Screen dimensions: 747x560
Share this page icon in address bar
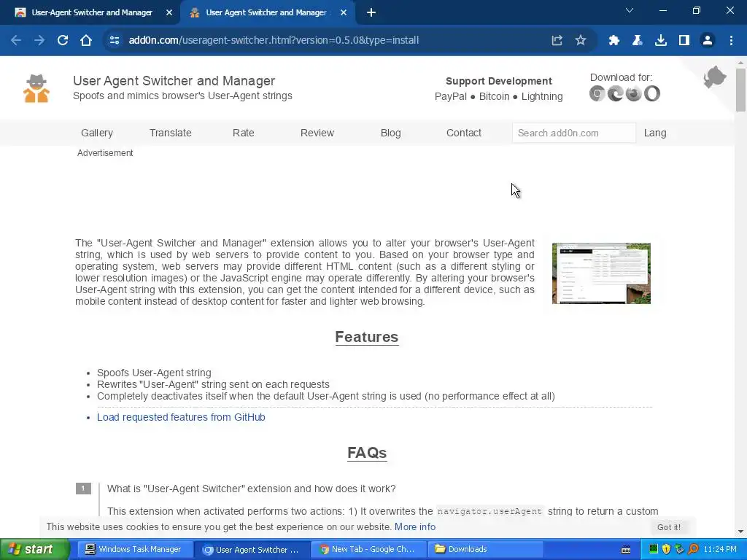tap(557, 41)
